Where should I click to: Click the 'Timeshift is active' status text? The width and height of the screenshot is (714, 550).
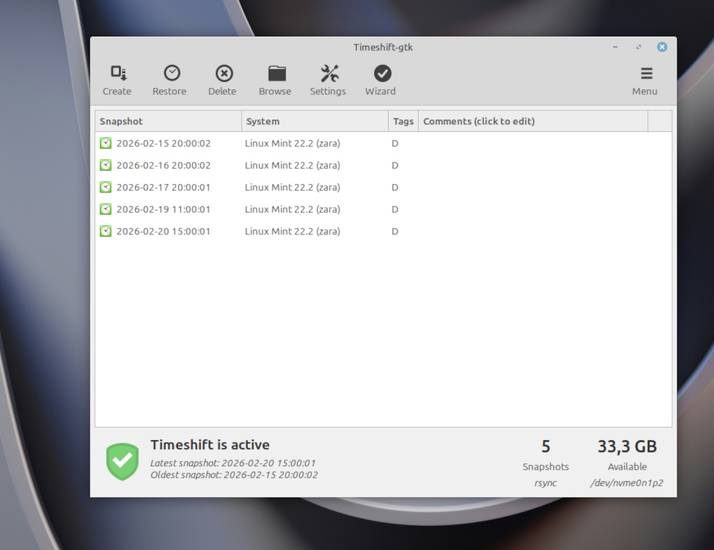pyautogui.click(x=210, y=445)
